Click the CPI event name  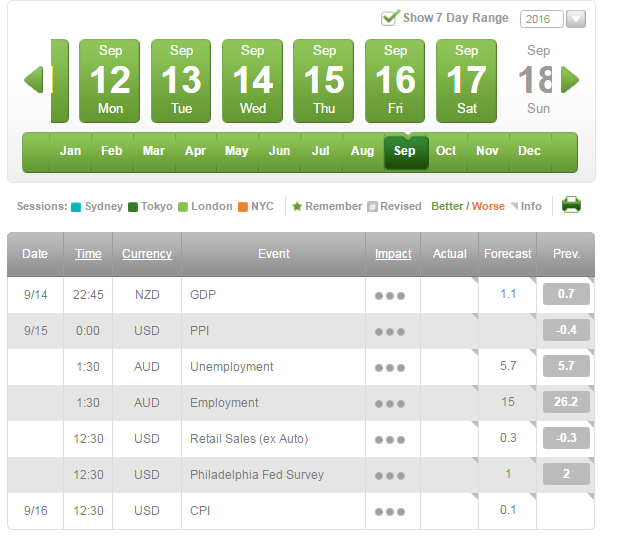200,511
